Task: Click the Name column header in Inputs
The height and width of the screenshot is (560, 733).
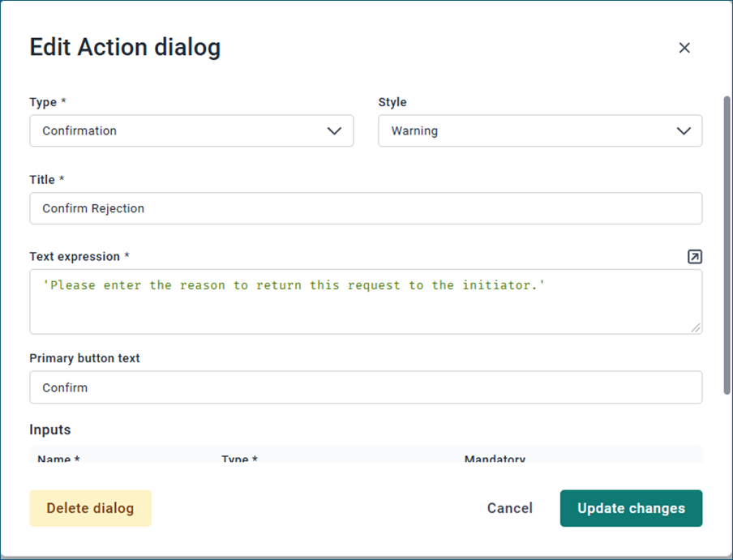Action: pyautogui.click(x=58, y=458)
